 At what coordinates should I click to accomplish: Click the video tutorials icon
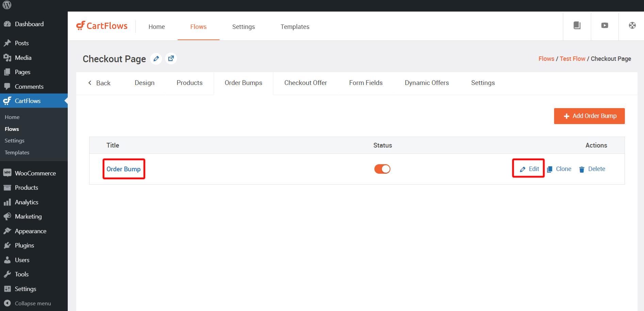pyautogui.click(x=605, y=25)
